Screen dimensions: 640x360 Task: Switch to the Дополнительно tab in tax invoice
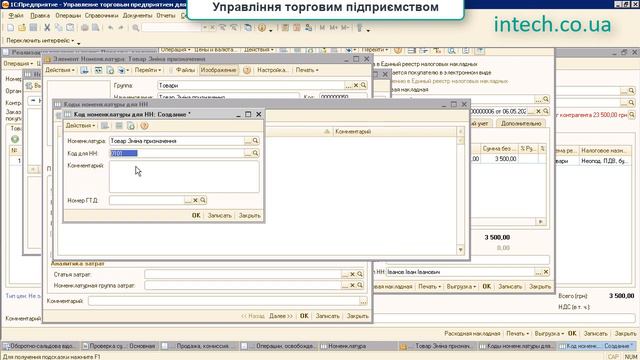pos(521,123)
